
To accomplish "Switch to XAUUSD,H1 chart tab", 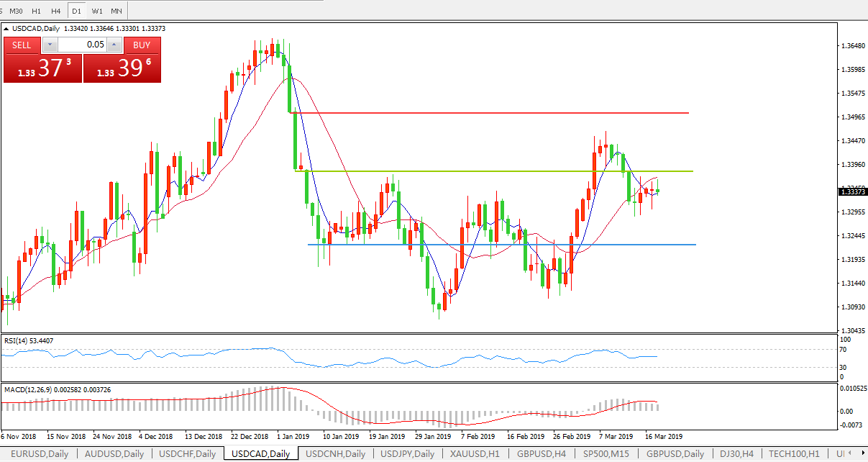I will tap(475, 453).
